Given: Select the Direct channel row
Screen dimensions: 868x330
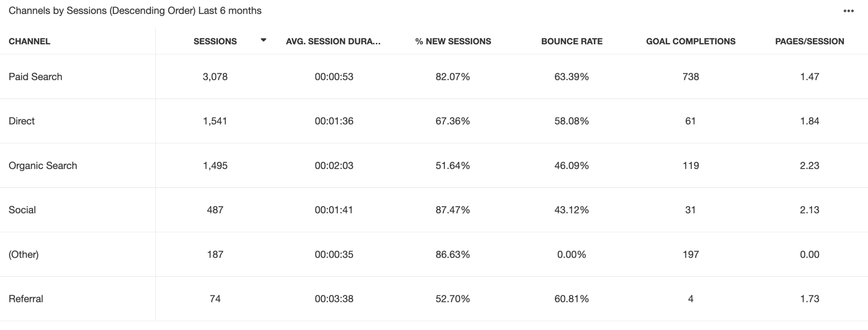Looking at the screenshot, I should click(434, 121).
